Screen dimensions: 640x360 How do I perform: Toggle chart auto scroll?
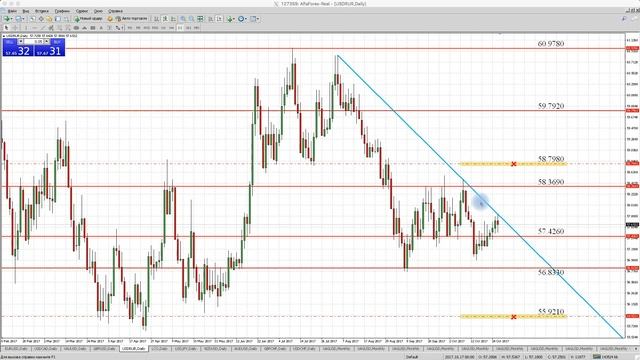(211, 19)
